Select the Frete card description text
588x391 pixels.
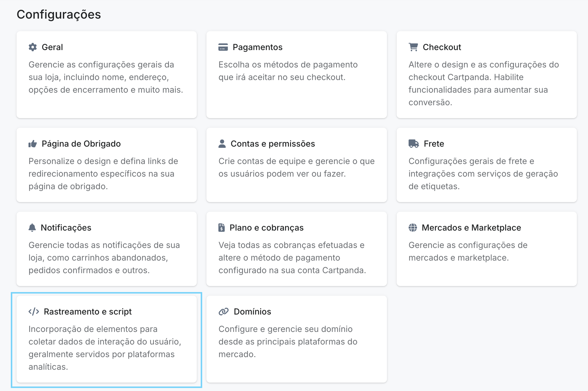(483, 174)
